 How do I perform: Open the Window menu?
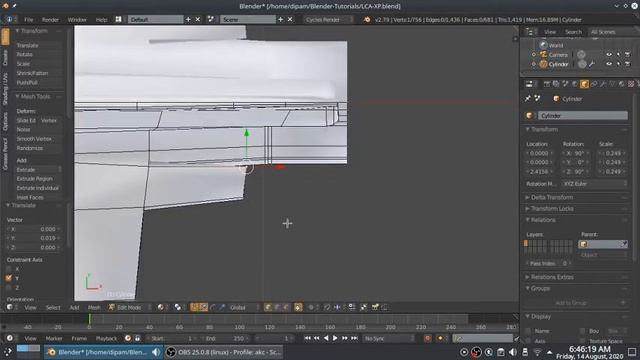tap(77, 20)
